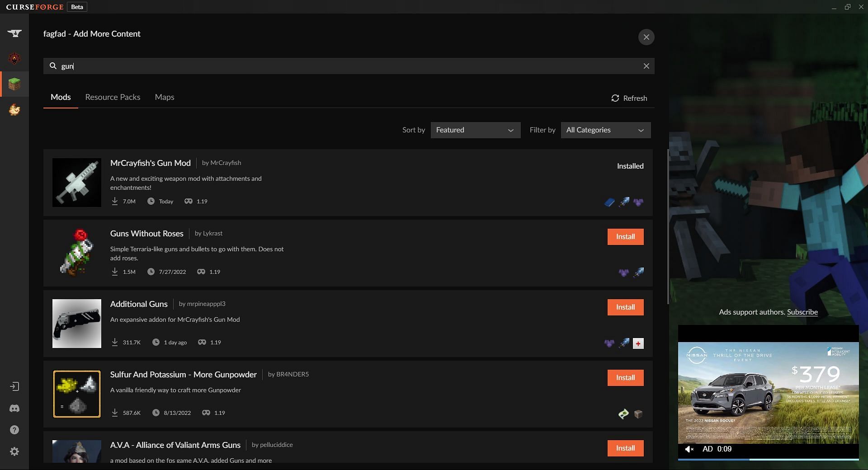Screen dimensions: 868x470
Task: Select the chicken game icon in sidebar
Action: (14, 109)
